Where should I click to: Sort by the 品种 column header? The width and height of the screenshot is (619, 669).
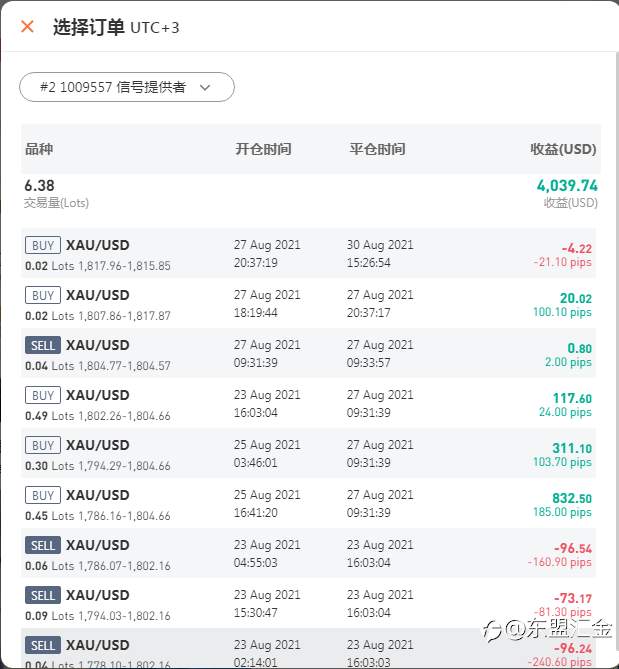[x=39, y=149]
